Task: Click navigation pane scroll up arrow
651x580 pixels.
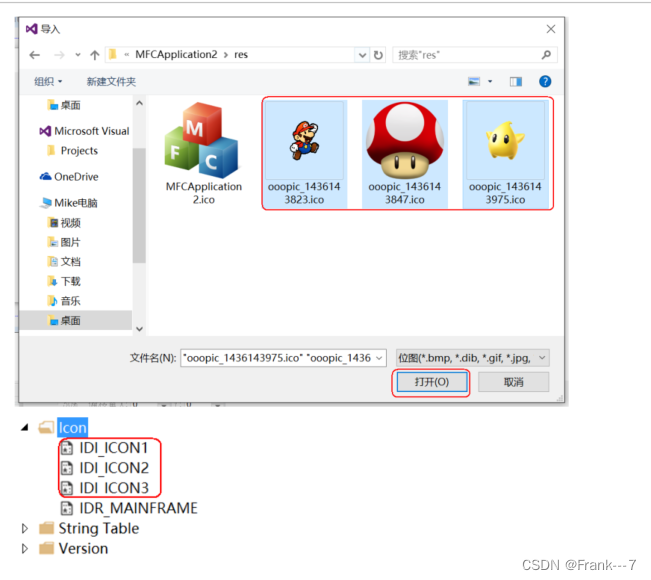Action: 140,103
